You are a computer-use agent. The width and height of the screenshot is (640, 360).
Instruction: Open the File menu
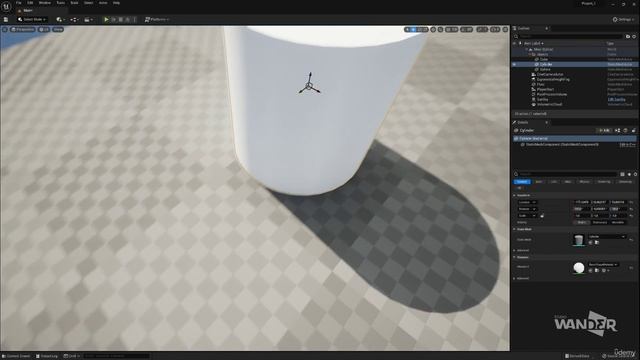tap(18, 3)
